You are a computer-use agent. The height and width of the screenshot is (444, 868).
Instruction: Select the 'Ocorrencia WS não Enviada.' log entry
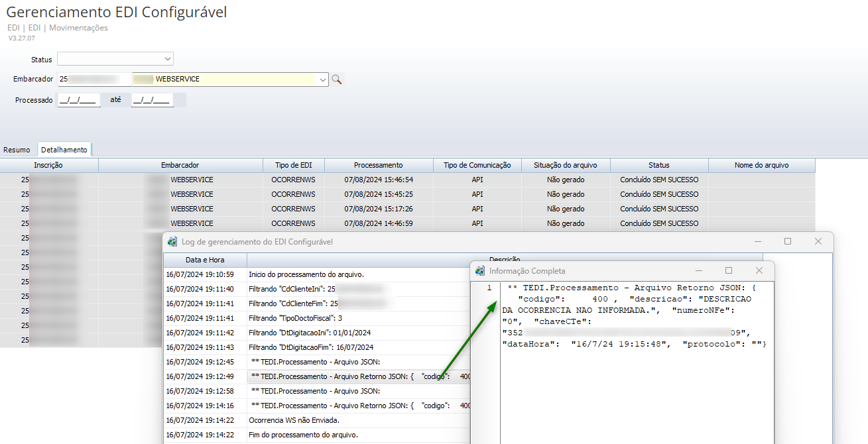tap(294, 420)
